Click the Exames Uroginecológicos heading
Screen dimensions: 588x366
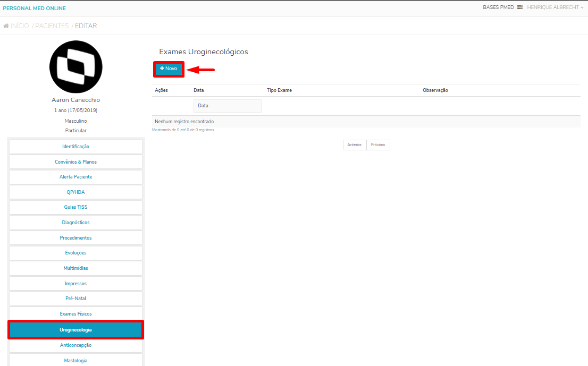(204, 52)
